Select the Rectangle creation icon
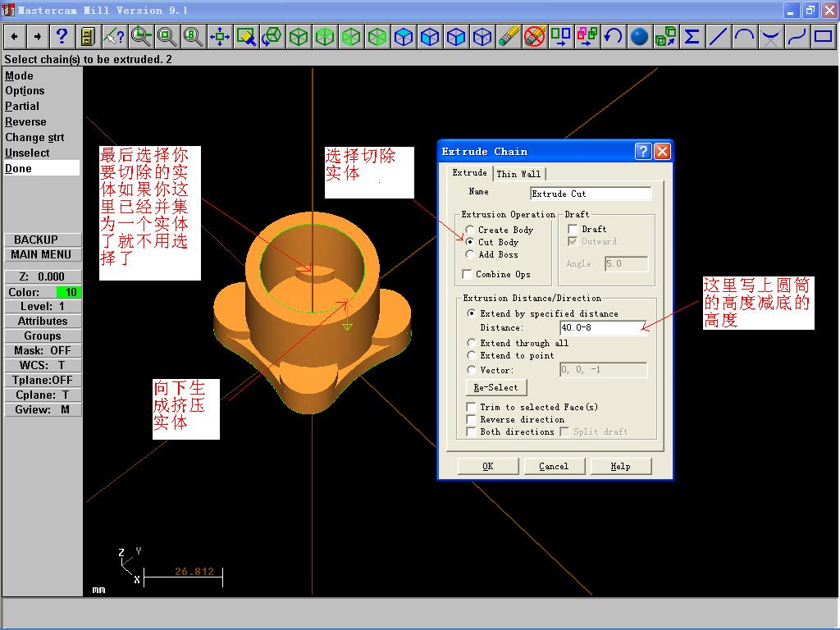The width and height of the screenshot is (840, 630). (824, 37)
